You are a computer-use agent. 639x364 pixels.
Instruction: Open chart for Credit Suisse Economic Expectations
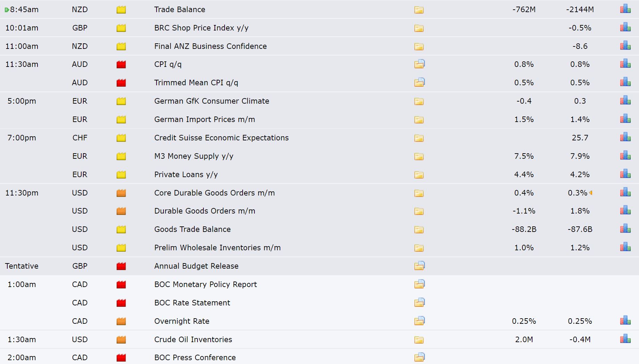pyautogui.click(x=625, y=137)
